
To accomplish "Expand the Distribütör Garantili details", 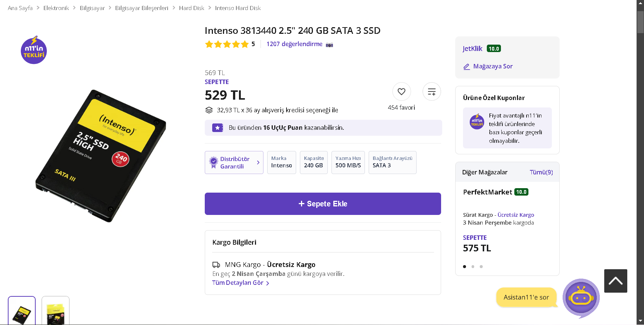I will point(234,162).
